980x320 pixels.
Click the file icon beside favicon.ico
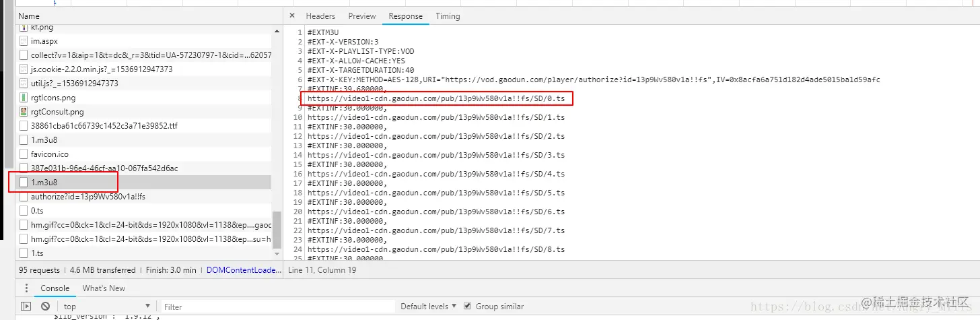click(24, 154)
